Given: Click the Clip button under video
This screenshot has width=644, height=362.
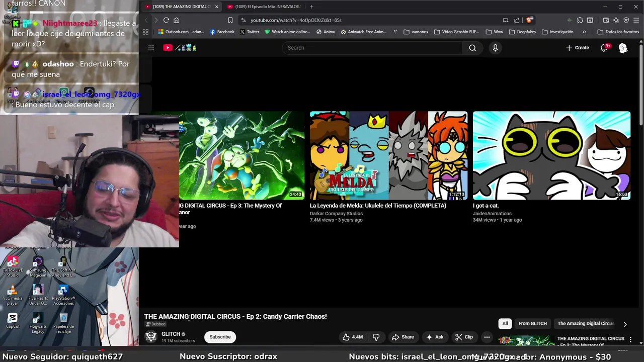Looking at the screenshot, I should tap(464, 337).
